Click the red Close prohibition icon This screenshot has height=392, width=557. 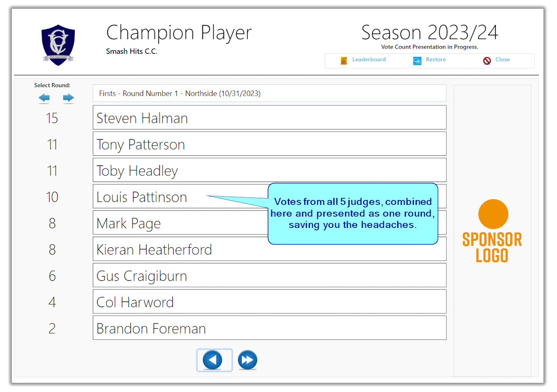487,60
